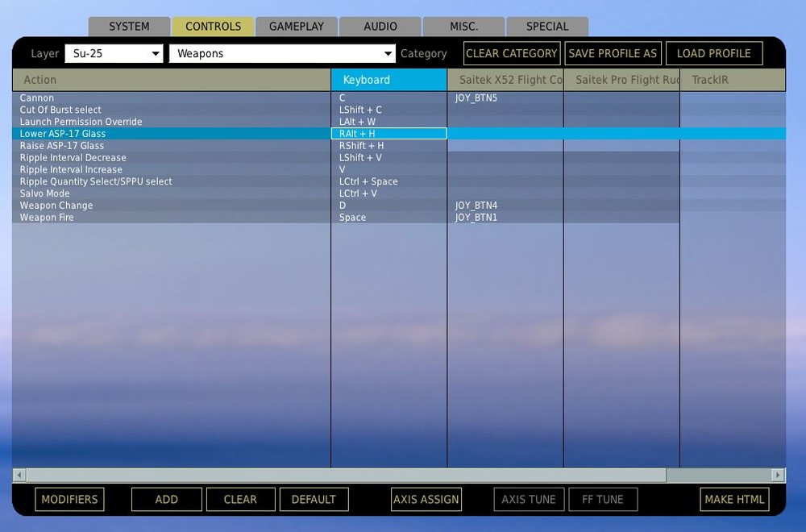The width and height of the screenshot is (806, 532).
Task: Click the ADD button
Action: pyautogui.click(x=167, y=499)
